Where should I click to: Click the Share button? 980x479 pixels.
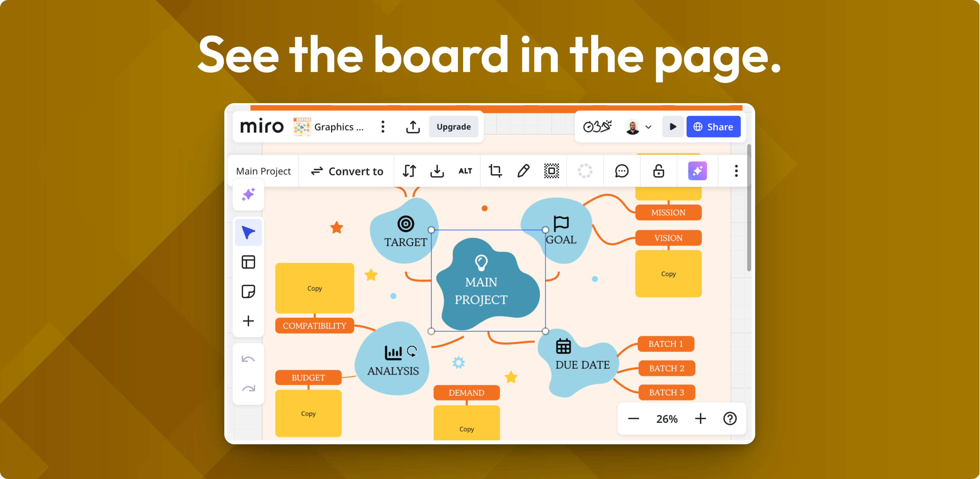coord(713,127)
